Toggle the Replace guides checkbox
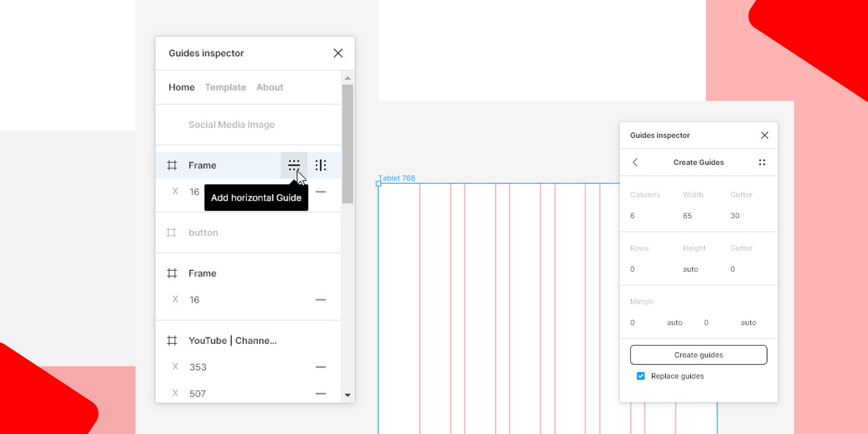The height and width of the screenshot is (434, 868). [641, 376]
